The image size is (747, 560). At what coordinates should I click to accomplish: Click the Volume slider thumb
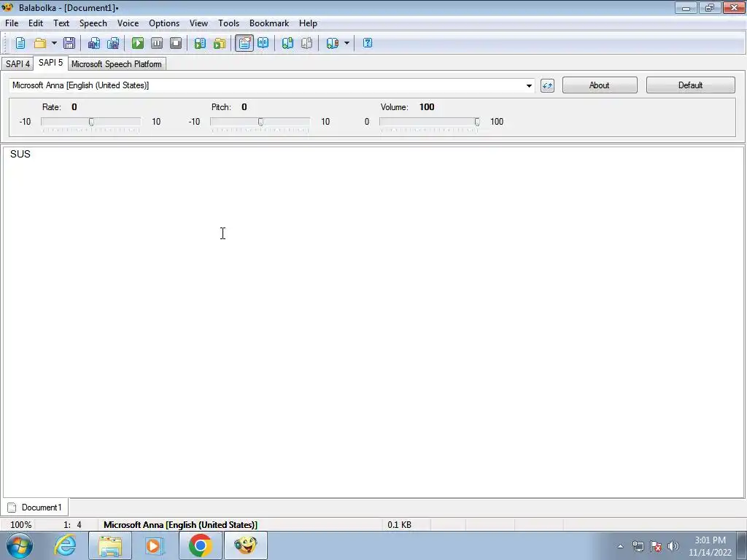[477, 122]
